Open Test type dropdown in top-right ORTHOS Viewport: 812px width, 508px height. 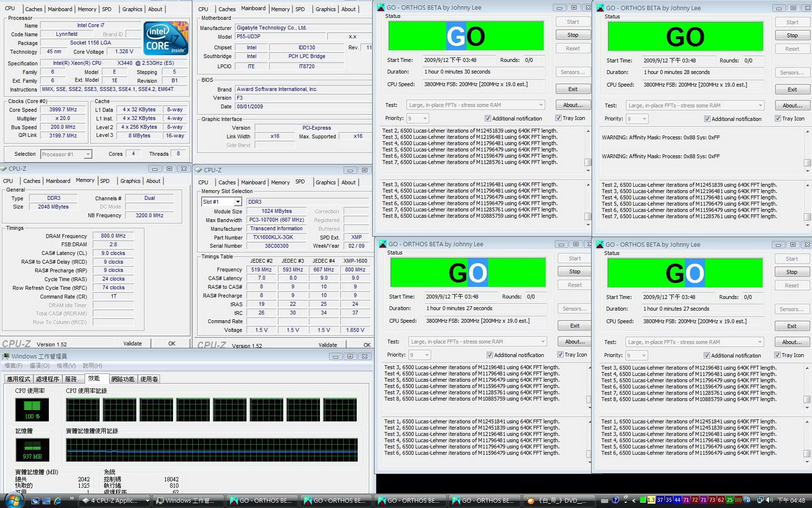[695, 105]
